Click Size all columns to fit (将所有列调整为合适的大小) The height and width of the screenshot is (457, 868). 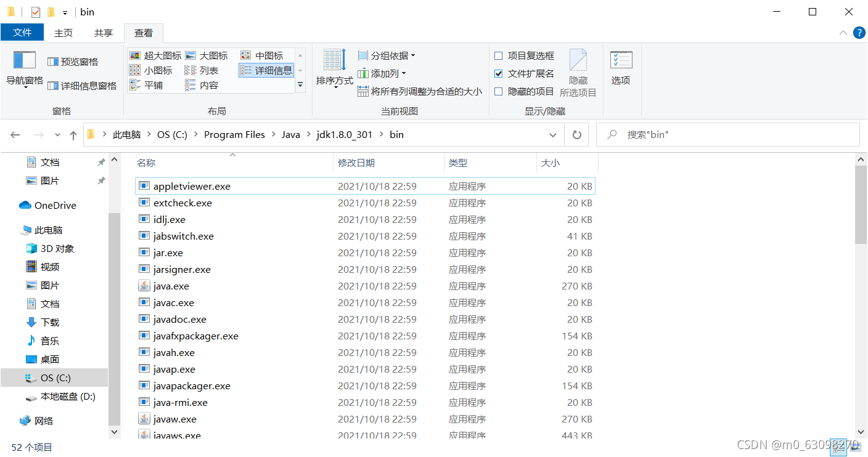point(420,91)
